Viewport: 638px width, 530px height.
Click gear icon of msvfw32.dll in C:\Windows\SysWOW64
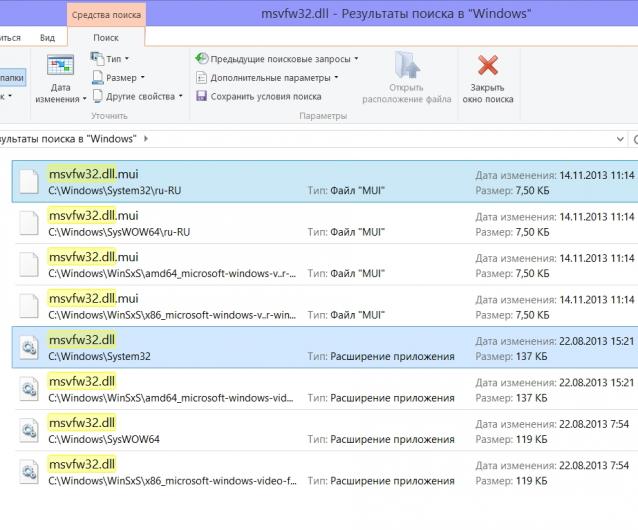tap(29, 430)
